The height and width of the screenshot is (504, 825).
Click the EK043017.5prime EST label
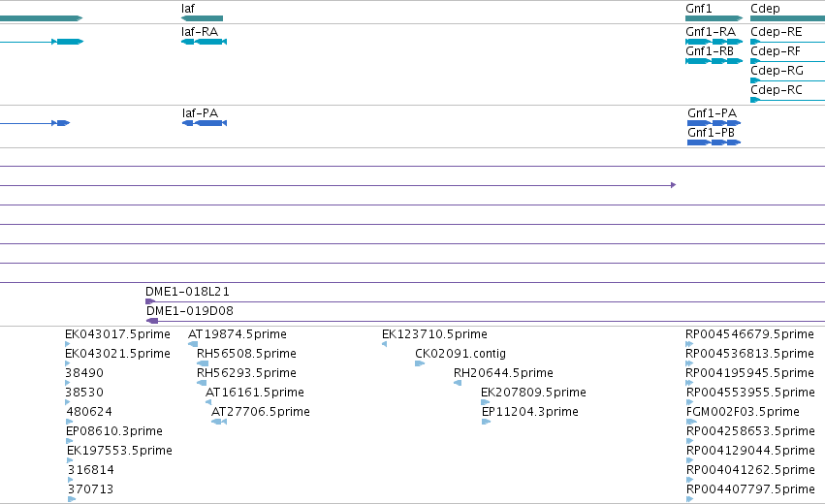pyautogui.click(x=117, y=334)
